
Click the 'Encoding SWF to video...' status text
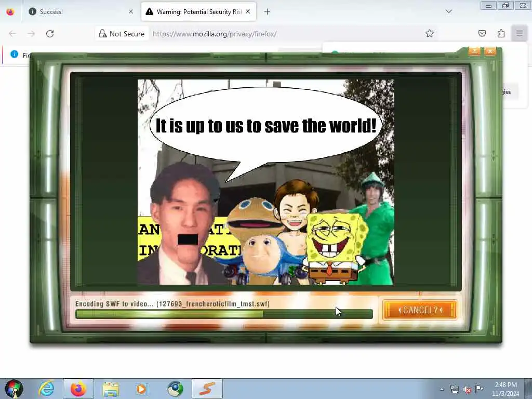pyautogui.click(x=172, y=303)
